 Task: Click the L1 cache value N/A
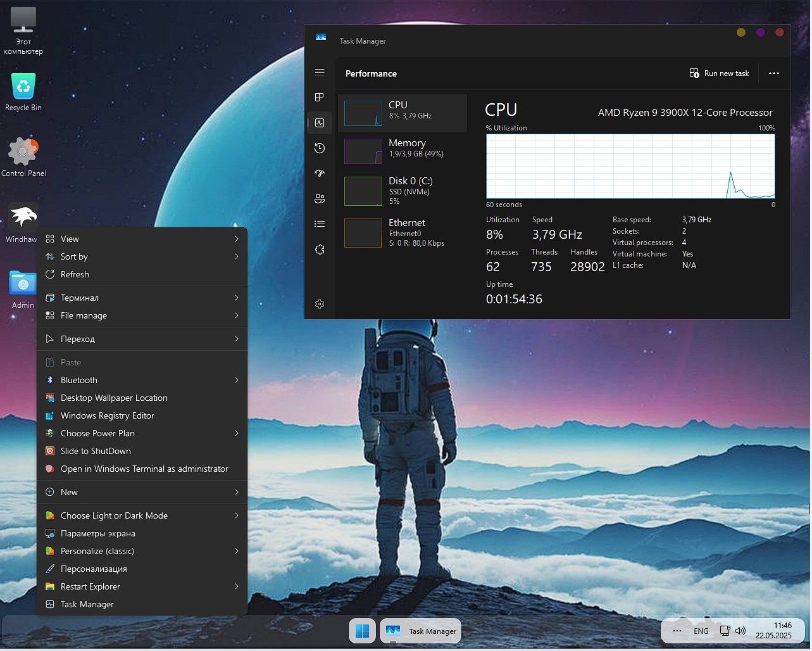click(x=689, y=265)
